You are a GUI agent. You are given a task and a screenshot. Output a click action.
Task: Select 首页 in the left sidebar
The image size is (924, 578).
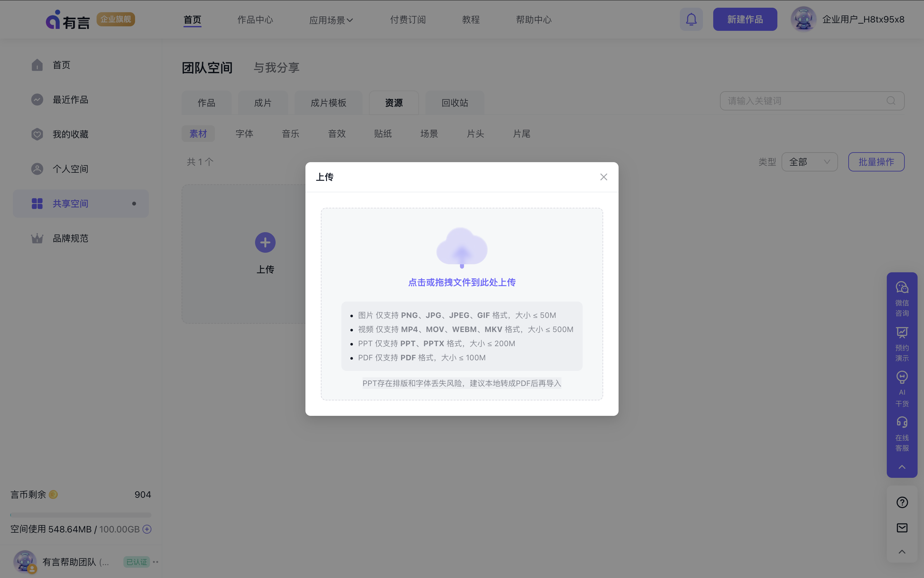[81, 65]
